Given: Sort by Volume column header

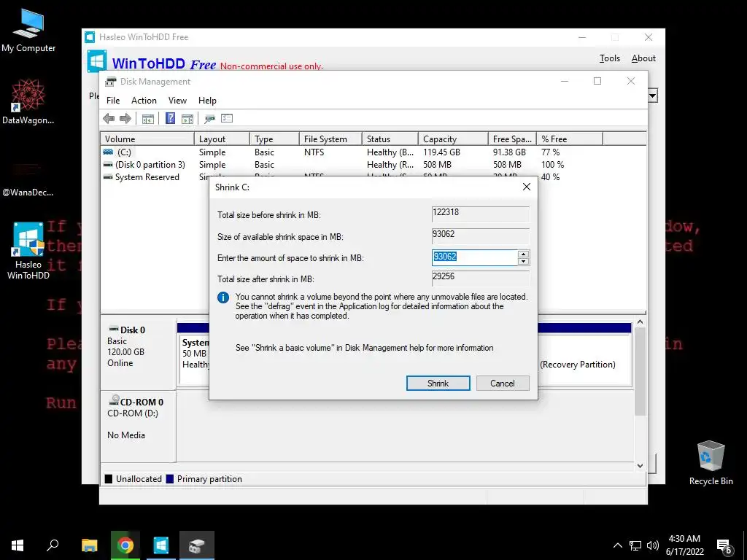Looking at the screenshot, I should (x=147, y=139).
